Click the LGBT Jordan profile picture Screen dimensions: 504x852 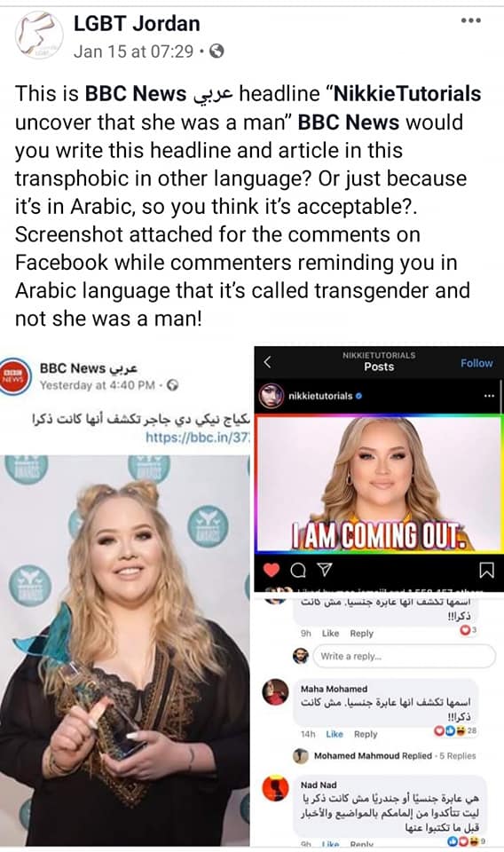coord(38,35)
